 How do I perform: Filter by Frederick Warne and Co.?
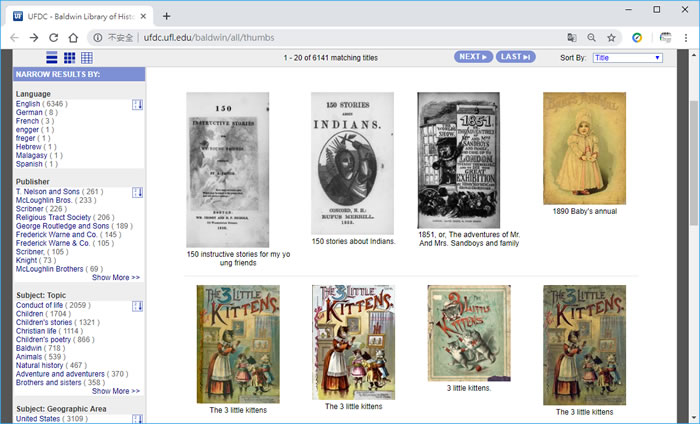pyautogui.click(x=56, y=234)
